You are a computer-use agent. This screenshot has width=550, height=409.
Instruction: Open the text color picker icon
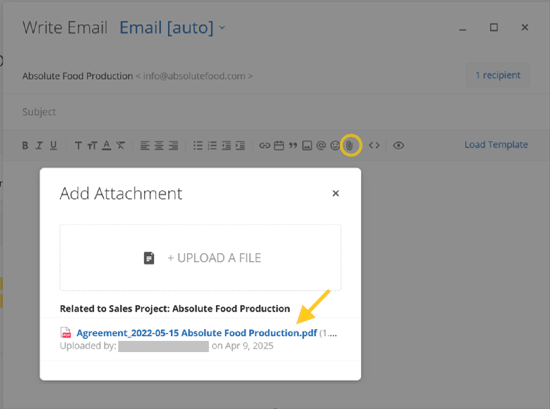click(x=106, y=145)
